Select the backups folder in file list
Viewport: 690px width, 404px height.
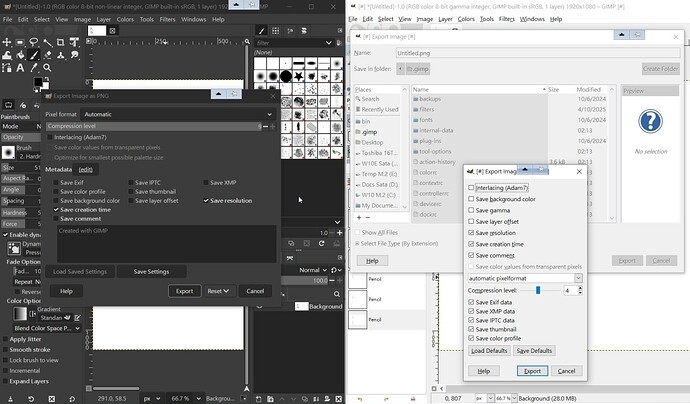[430, 101]
